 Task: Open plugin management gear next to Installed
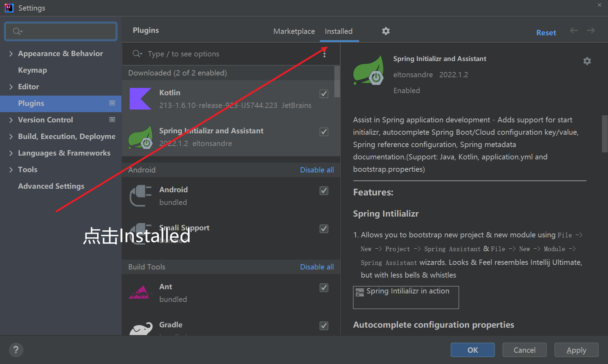[386, 31]
